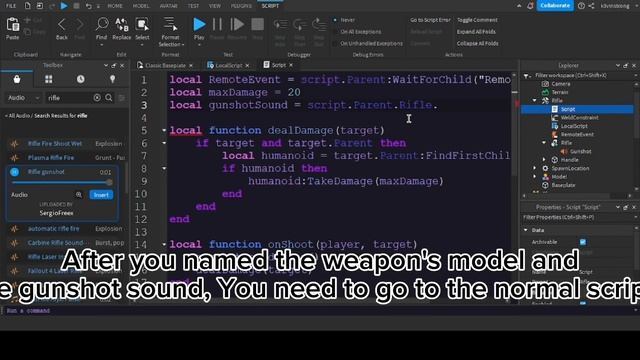Open the VIEW ribbon tab
This screenshot has height=360, width=640.
point(215,6)
